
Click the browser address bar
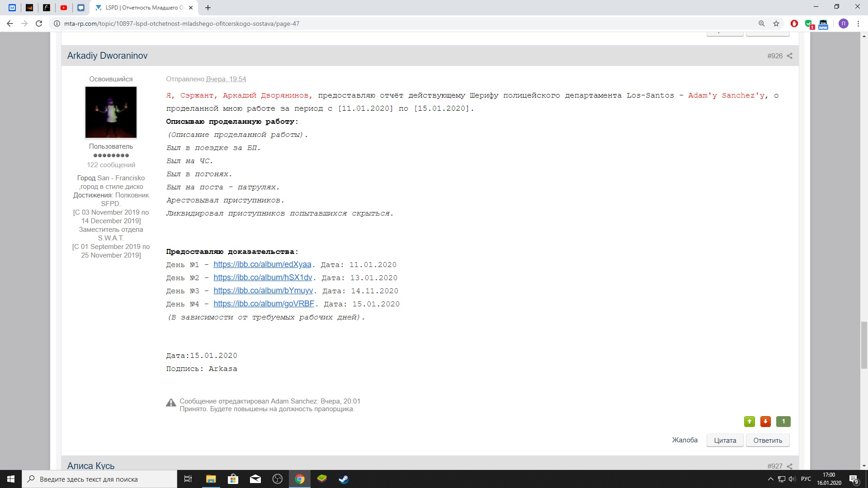362,23
